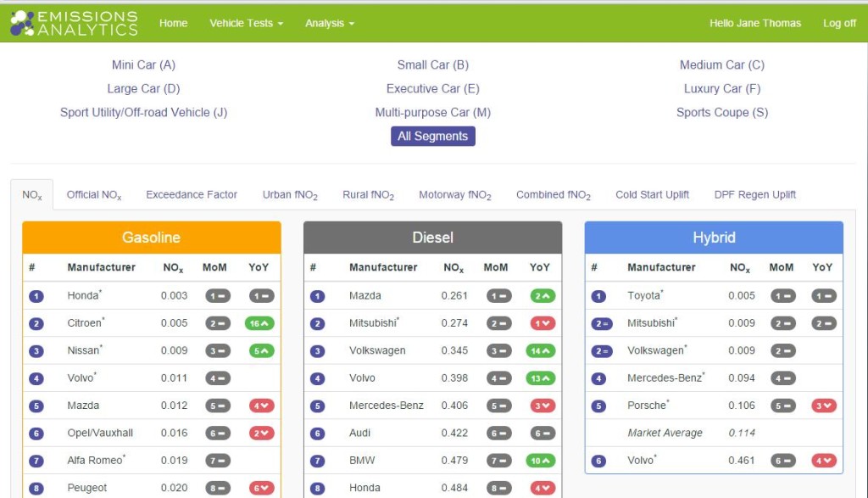
Task: Open the Home page link
Action: pyautogui.click(x=173, y=23)
